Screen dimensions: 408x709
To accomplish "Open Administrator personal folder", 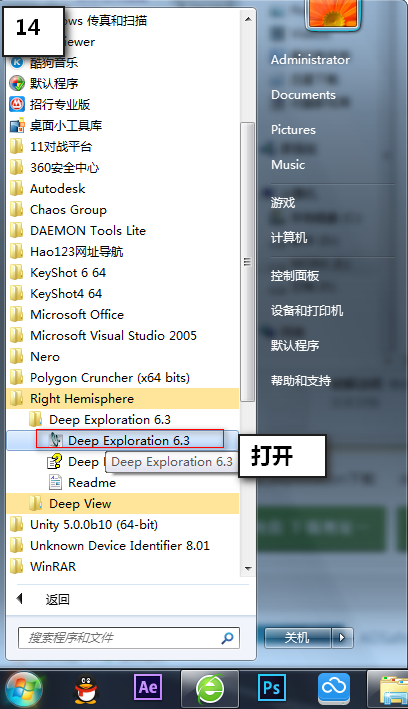I will (x=310, y=60).
